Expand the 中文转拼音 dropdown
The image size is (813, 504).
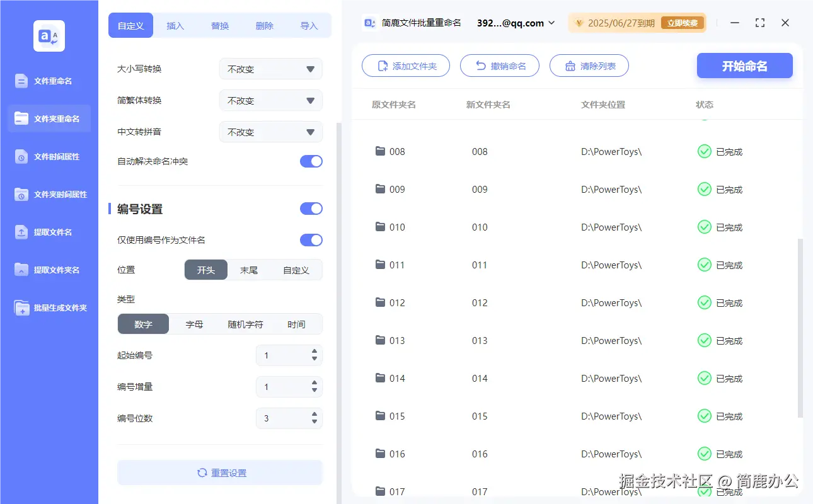click(270, 132)
